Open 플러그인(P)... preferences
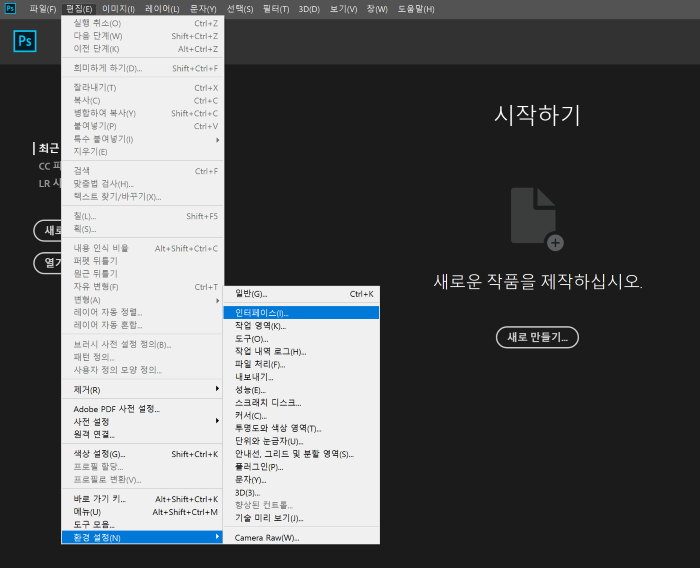This screenshot has width=700, height=568. pyautogui.click(x=301, y=467)
